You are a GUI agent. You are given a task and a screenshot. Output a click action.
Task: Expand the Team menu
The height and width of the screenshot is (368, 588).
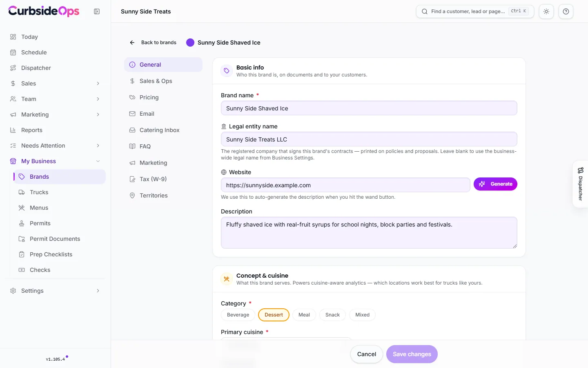pos(55,99)
